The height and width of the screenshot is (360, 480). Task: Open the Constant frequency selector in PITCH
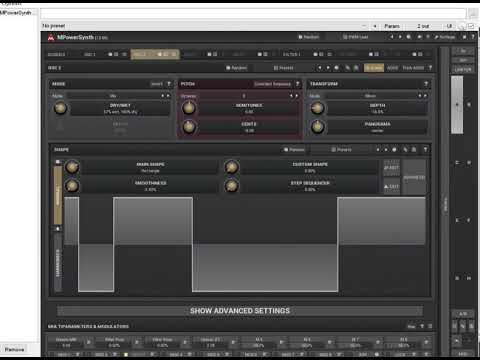pos(272,84)
